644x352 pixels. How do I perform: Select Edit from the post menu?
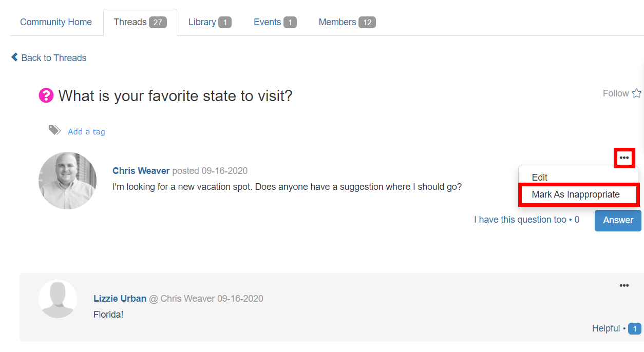(540, 178)
